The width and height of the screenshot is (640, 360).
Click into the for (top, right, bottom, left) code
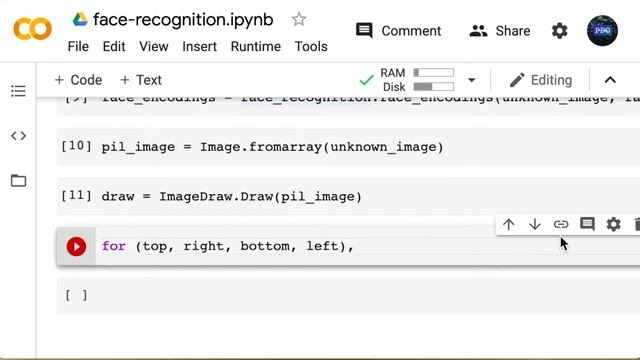[228, 246]
